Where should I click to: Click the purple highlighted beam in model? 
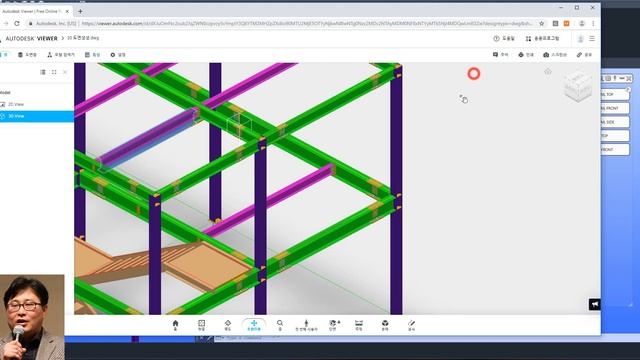point(148,139)
